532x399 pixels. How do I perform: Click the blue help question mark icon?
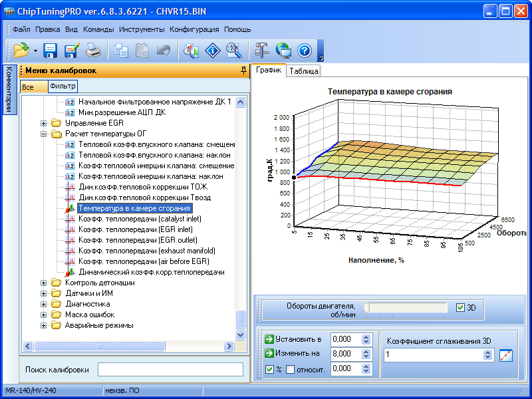[305, 50]
